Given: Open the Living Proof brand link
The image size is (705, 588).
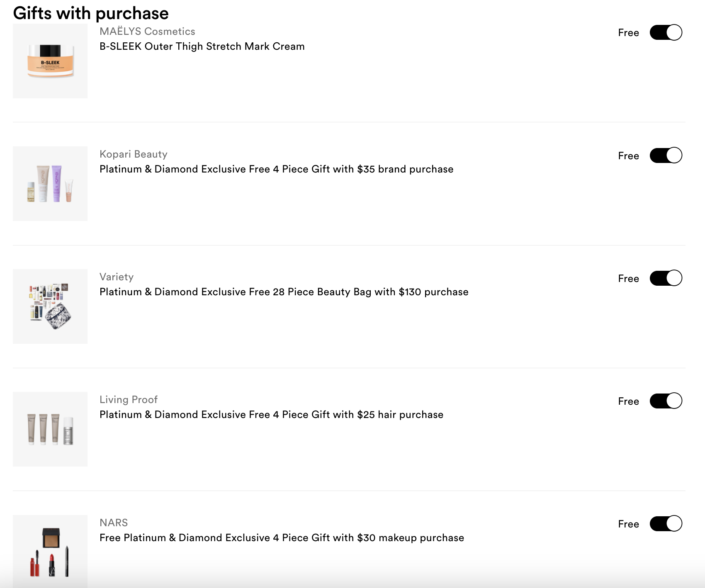Looking at the screenshot, I should tap(129, 400).
